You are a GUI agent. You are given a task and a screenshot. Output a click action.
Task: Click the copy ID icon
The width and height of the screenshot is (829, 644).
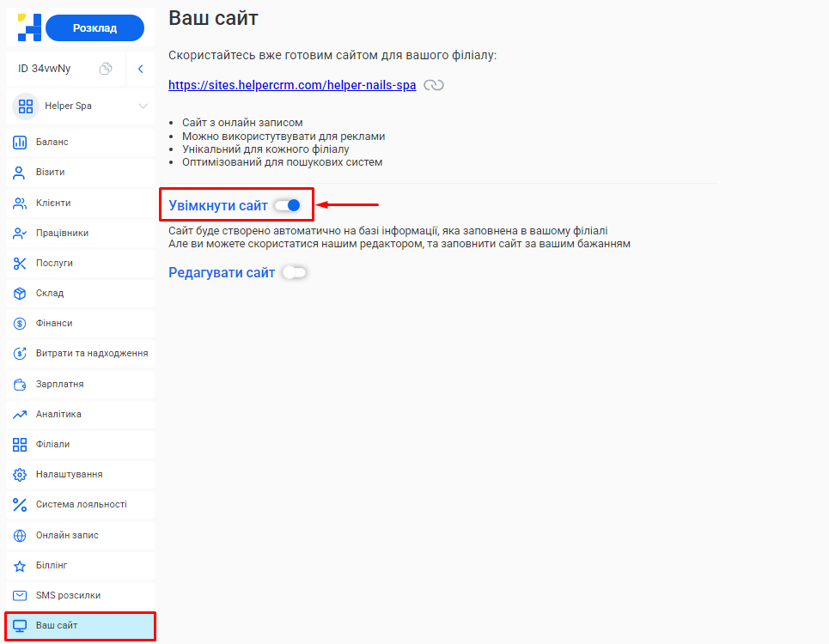[106, 69]
